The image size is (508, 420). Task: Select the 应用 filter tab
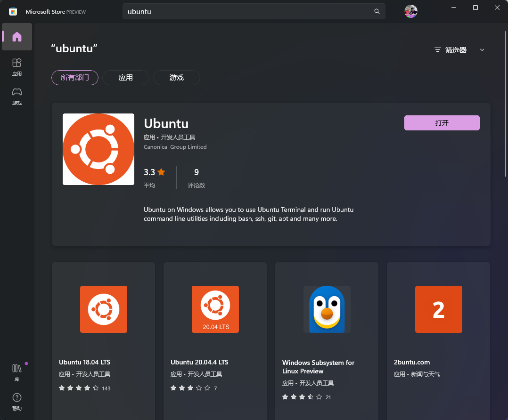pyautogui.click(x=126, y=78)
